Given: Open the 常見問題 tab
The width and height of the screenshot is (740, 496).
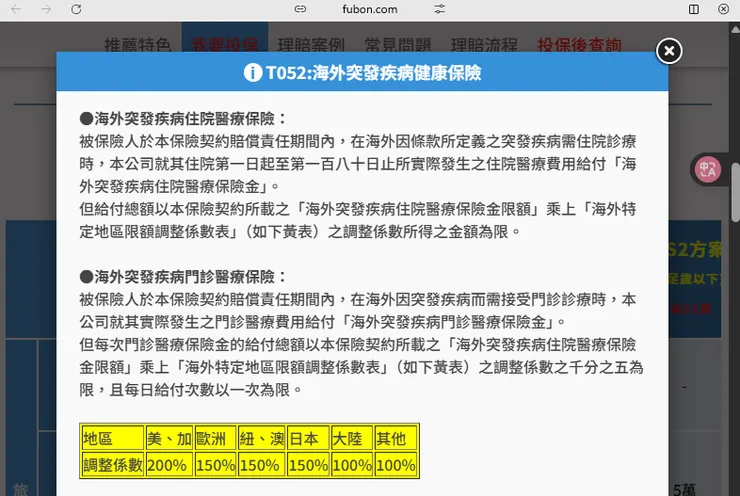Looking at the screenshot, I should [x=398, y=45].
